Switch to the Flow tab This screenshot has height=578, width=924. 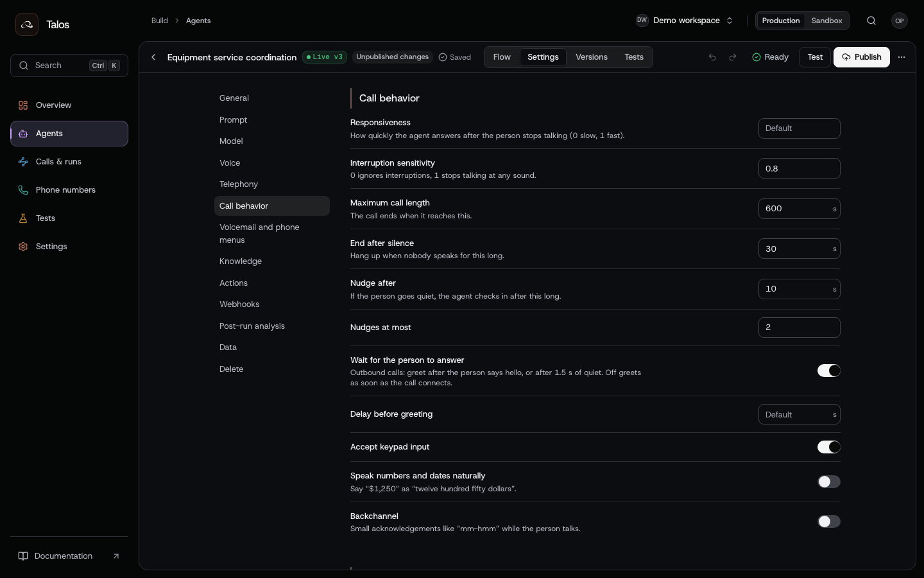point(502,57)
